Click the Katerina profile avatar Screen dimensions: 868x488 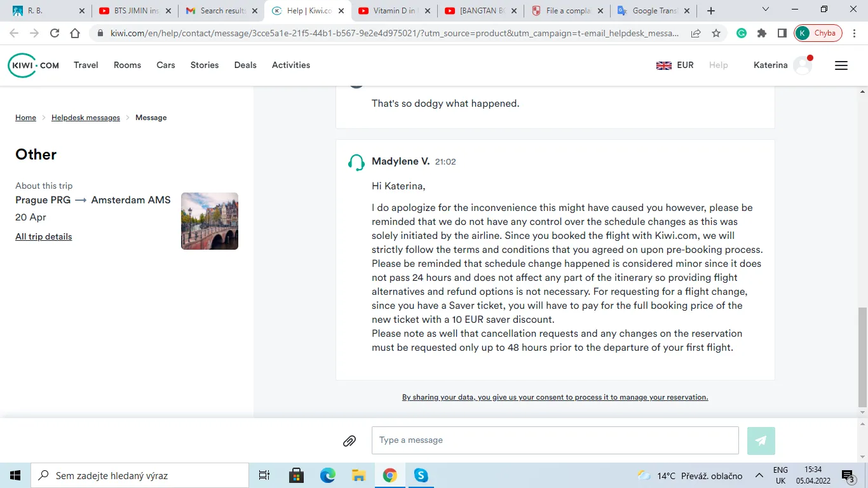click(x=803, y=65)
